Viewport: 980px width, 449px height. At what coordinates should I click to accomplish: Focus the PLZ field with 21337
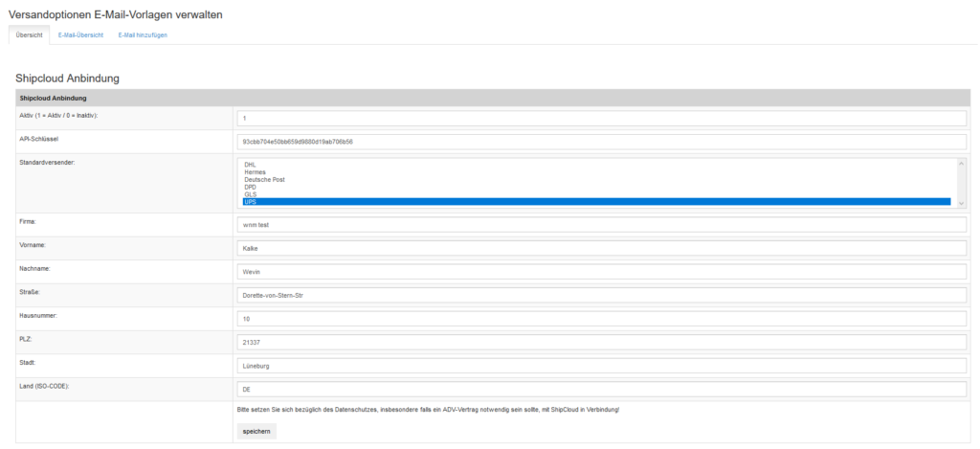(602, 343)
